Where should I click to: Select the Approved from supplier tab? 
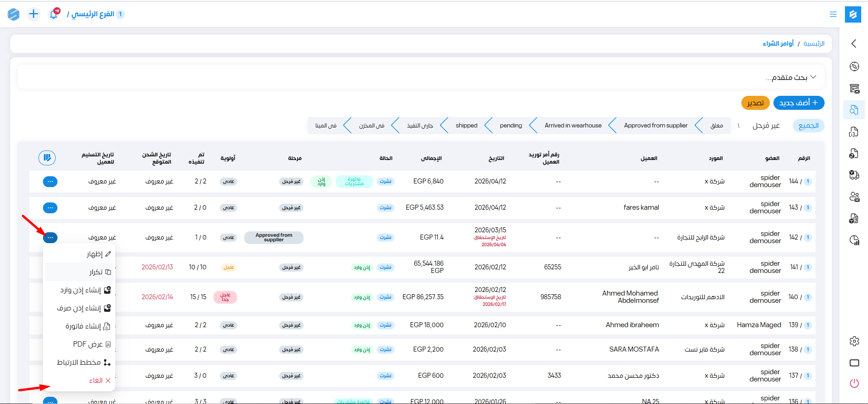tap(655, 126)
